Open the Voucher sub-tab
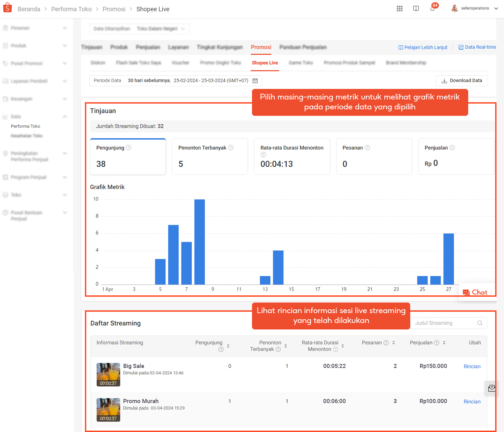The height and width of the screenshot is (432, 504). tap(180, 63)
